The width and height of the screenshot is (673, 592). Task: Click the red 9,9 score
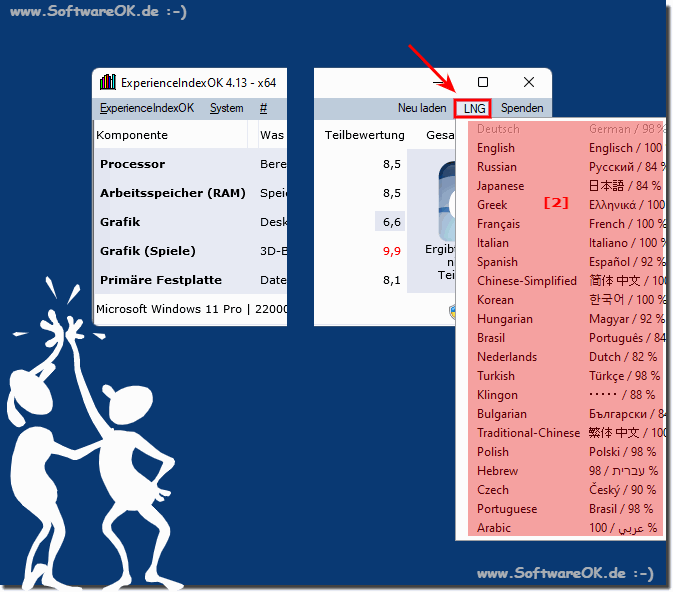[x=391, y=251]
